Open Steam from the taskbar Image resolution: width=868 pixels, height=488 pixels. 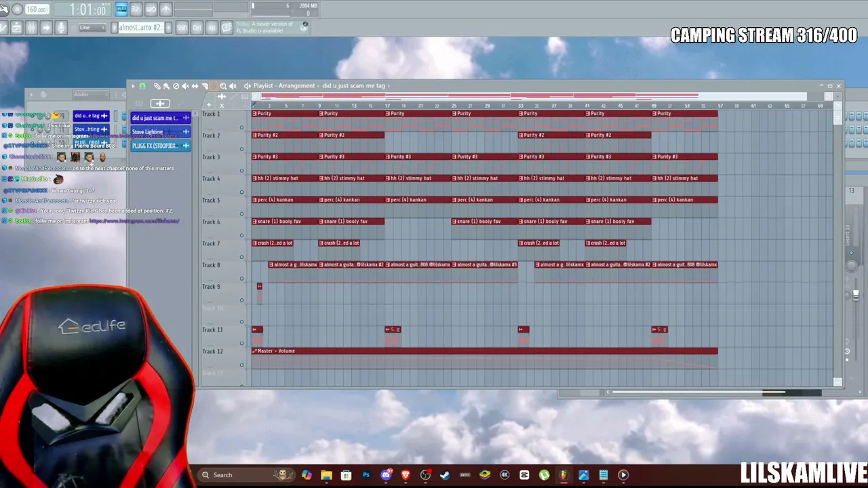(445, 475)
